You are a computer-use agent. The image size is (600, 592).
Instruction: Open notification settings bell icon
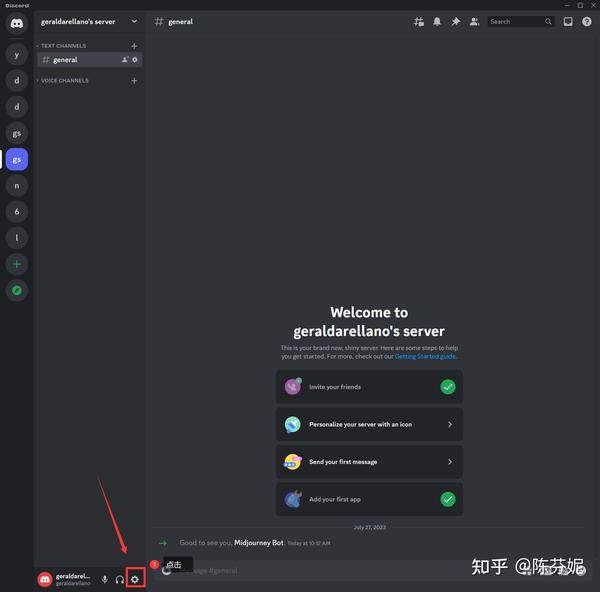437,21
